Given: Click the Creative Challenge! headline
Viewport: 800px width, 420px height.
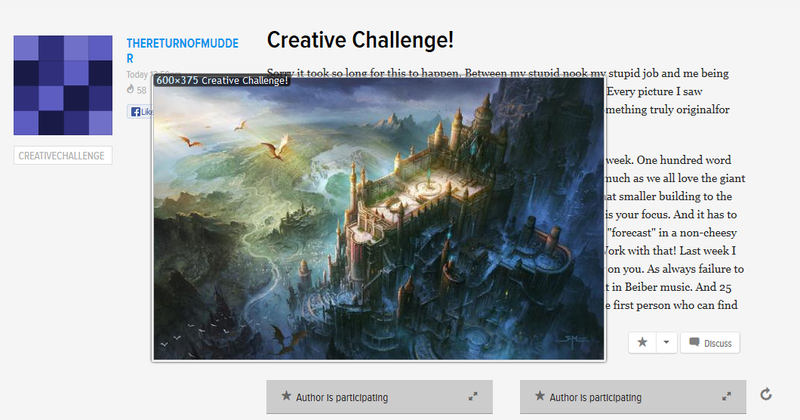Looking at the screenshot, I should (x=360, y=40).
